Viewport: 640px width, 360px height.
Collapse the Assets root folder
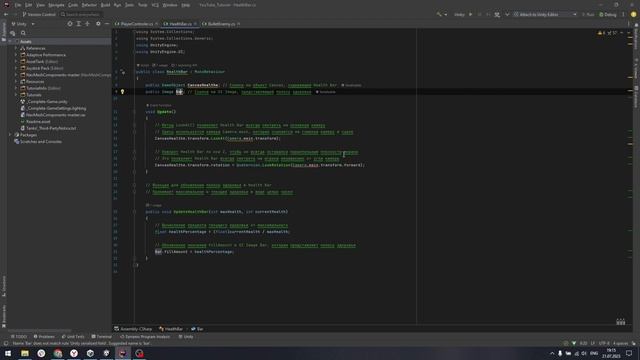pyautogui.click(x=11, y=42)
